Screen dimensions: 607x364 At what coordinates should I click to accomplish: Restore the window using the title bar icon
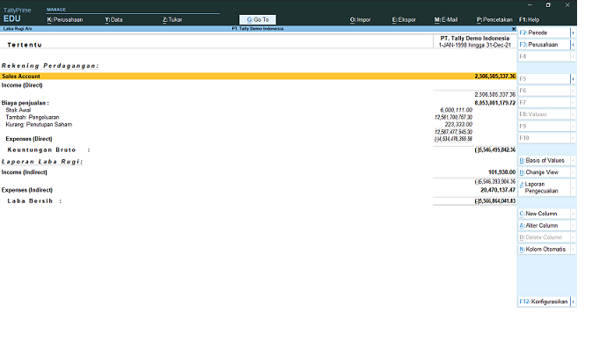(547, 4)
